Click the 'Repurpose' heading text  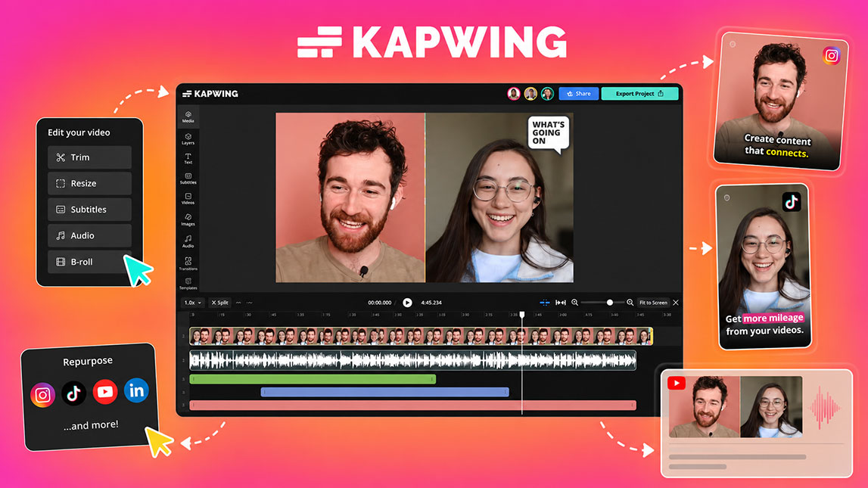tap(88, 362)
